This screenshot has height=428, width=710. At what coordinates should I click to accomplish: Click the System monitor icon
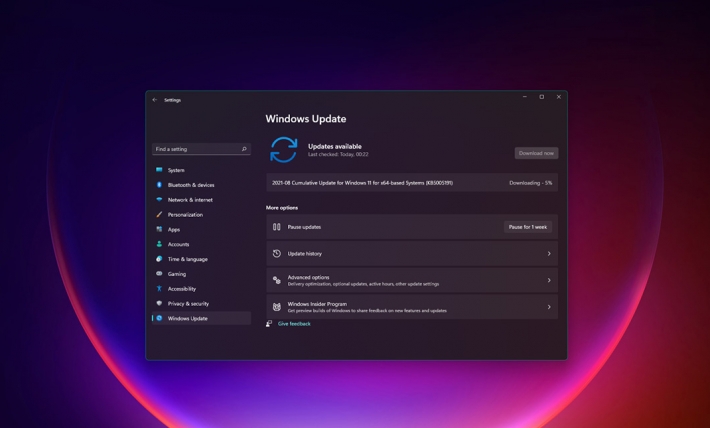(159, 170)
